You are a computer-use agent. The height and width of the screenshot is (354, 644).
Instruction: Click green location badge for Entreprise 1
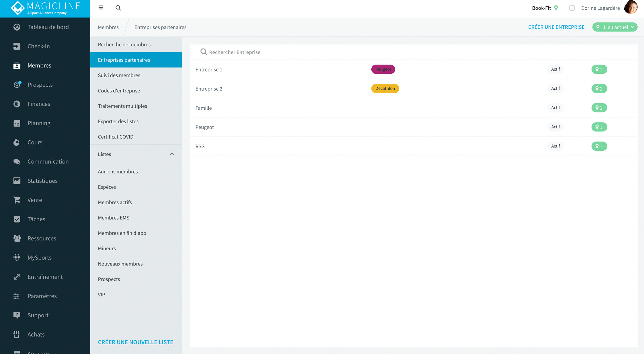coord(599,69)
